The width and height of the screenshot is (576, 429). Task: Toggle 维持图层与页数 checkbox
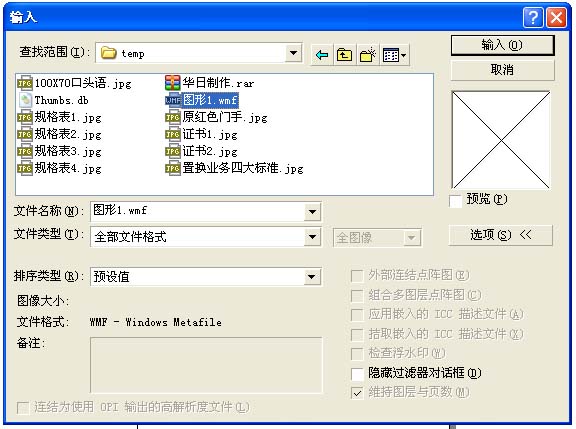point(357,393)
